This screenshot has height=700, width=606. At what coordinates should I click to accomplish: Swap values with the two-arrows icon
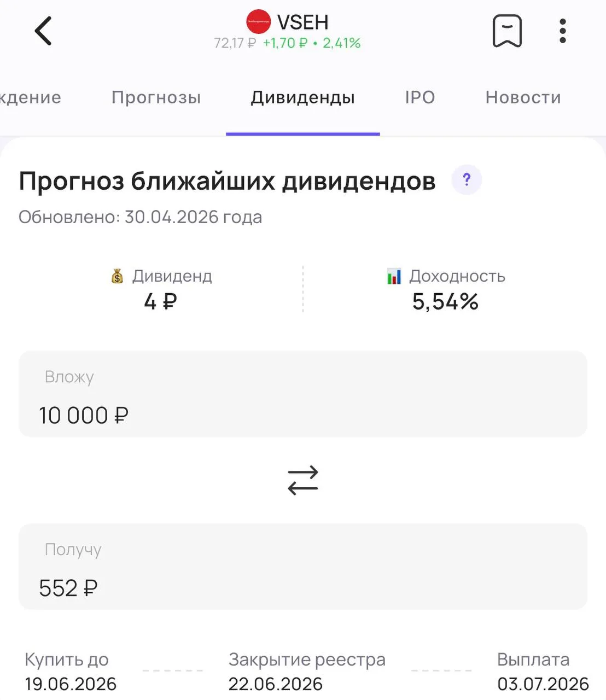pyautogui.click(x=303, y=480)
